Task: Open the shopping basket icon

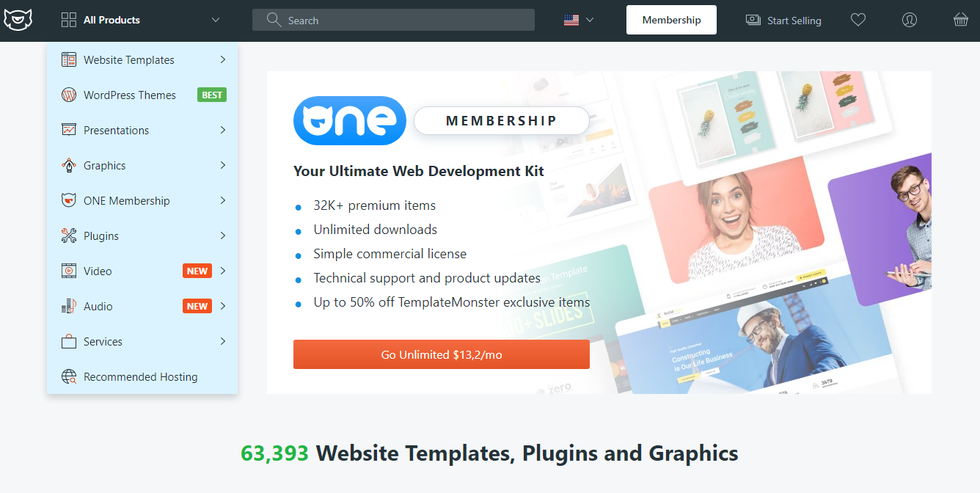Action: (961, 20)
